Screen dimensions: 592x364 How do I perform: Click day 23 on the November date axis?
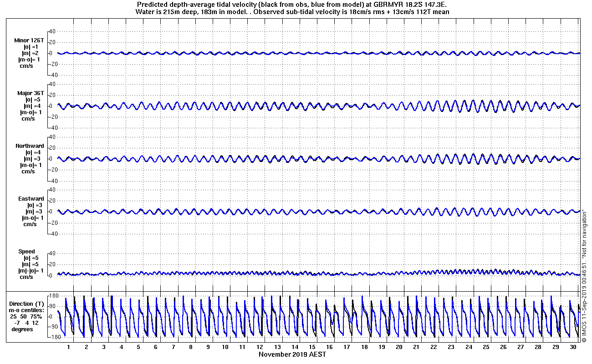tap(451, 347)
